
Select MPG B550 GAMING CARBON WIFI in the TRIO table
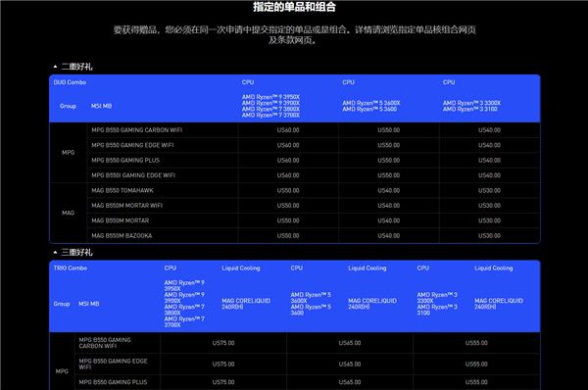(105, 343)
